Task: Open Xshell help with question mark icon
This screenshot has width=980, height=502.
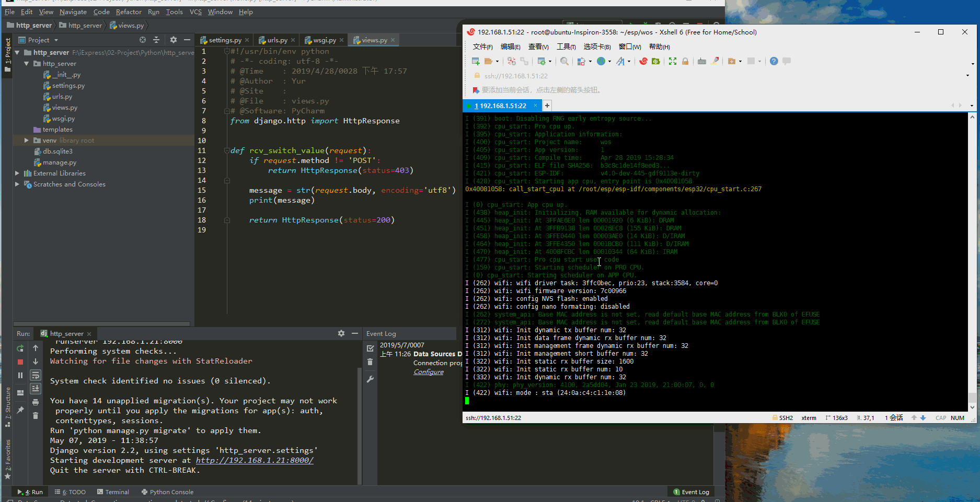Action: [774, 62]
